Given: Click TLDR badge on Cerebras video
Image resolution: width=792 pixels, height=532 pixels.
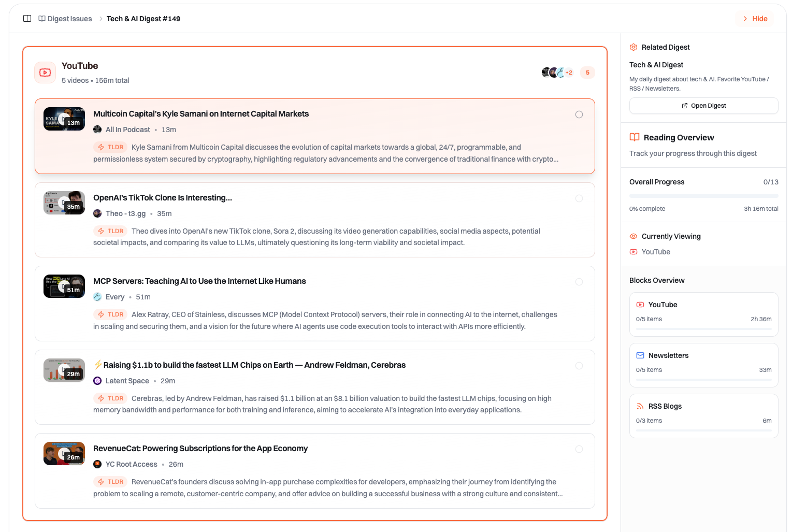Looking at the screenshot, I should tap(110, 398).
